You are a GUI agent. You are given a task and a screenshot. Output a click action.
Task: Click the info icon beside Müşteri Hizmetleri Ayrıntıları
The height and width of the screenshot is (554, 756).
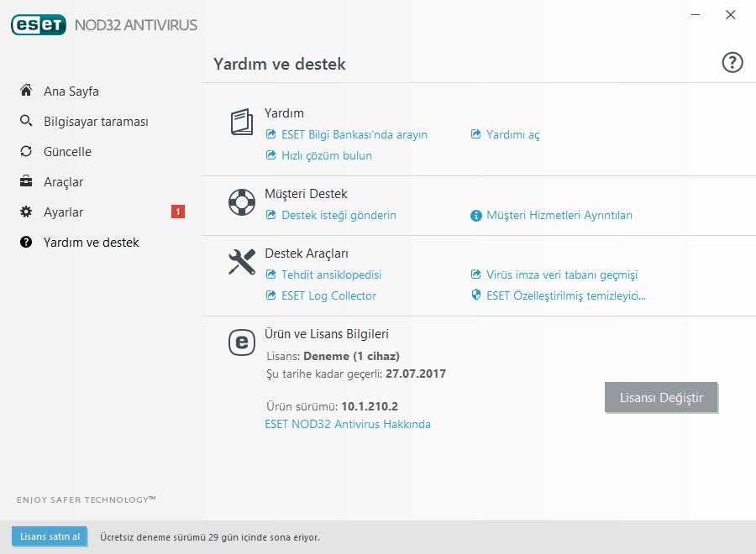(476, 216)
